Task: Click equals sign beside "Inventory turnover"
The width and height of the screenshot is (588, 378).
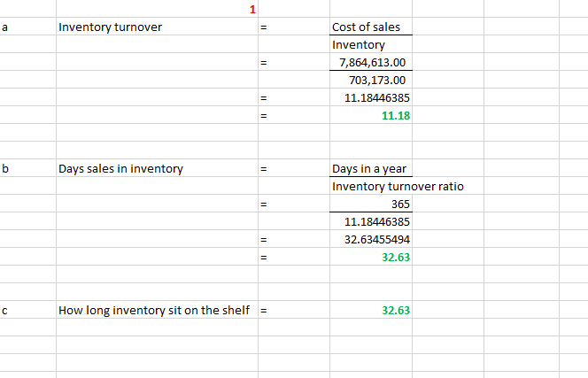Action: click(x=263, y=27)
